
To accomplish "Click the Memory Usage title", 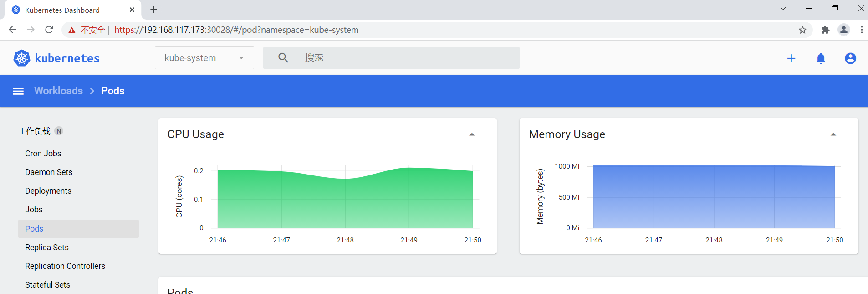I will point(567,134).
